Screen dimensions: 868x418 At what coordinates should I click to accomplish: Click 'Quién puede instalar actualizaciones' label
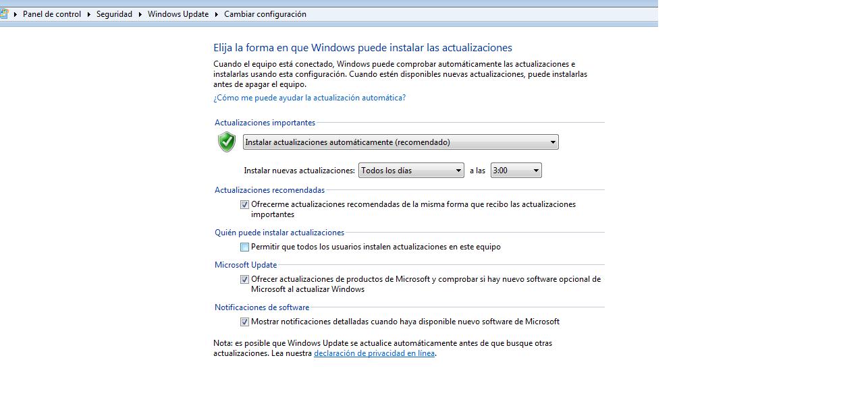(279, 233)
